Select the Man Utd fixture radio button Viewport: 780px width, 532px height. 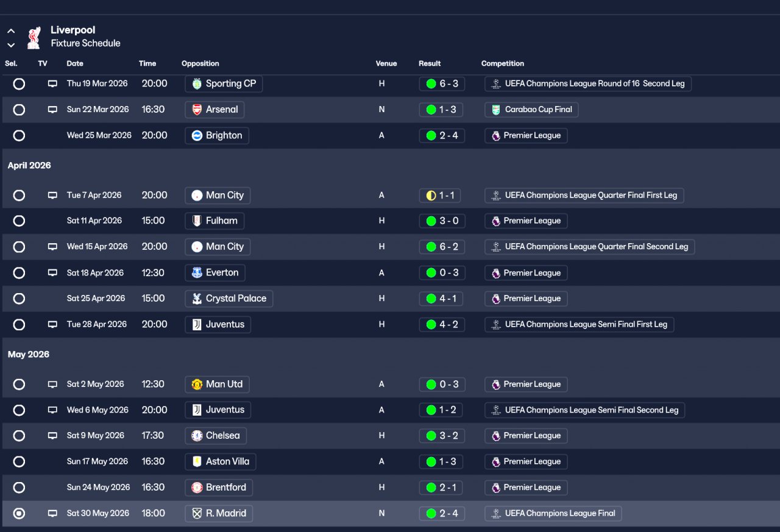point(19,385)
